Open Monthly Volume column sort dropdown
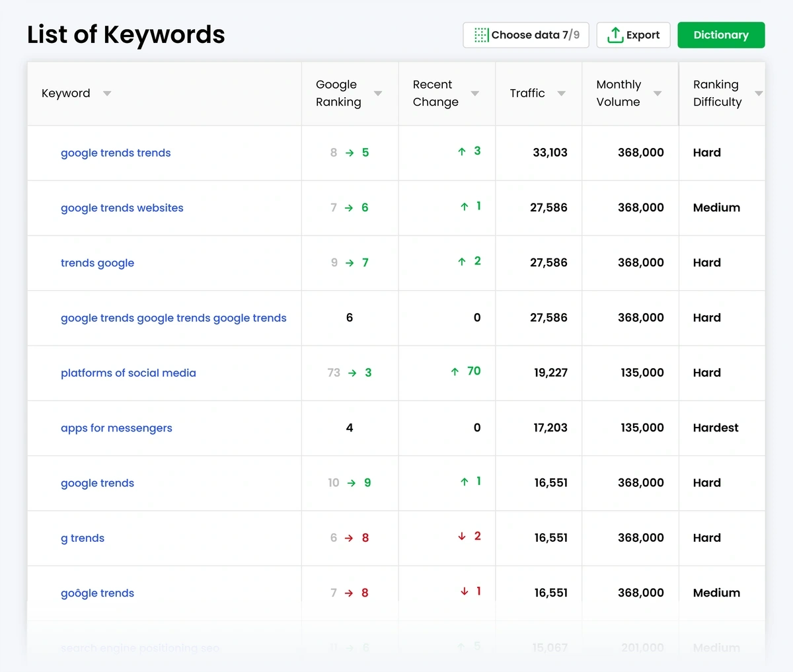Image resolution: width=793 pixels, height=672 pixels. point(658,93)
